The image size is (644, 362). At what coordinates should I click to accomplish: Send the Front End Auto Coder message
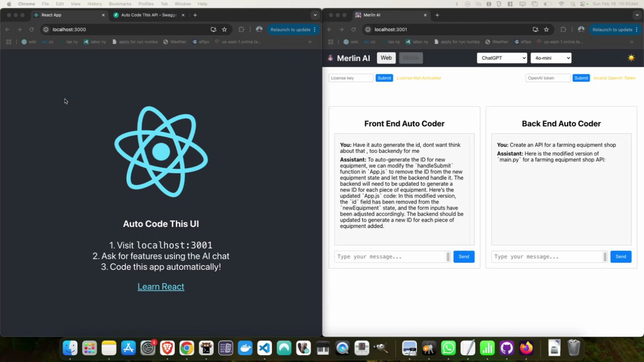464,256
